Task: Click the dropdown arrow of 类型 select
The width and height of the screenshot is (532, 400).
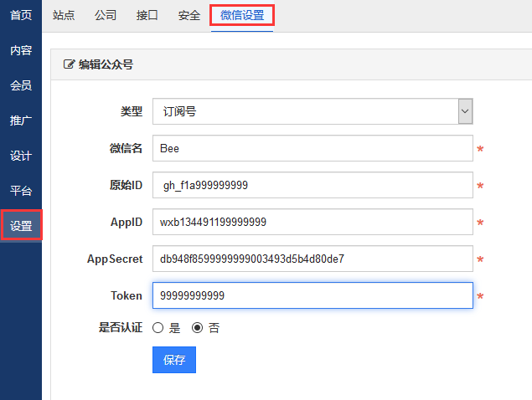Action: (465, 111)
